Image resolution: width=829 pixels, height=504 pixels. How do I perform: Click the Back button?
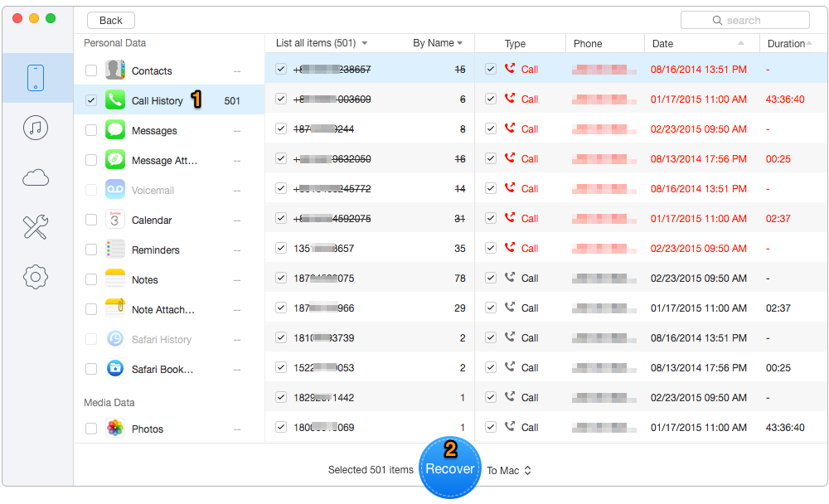click(110, 20)
